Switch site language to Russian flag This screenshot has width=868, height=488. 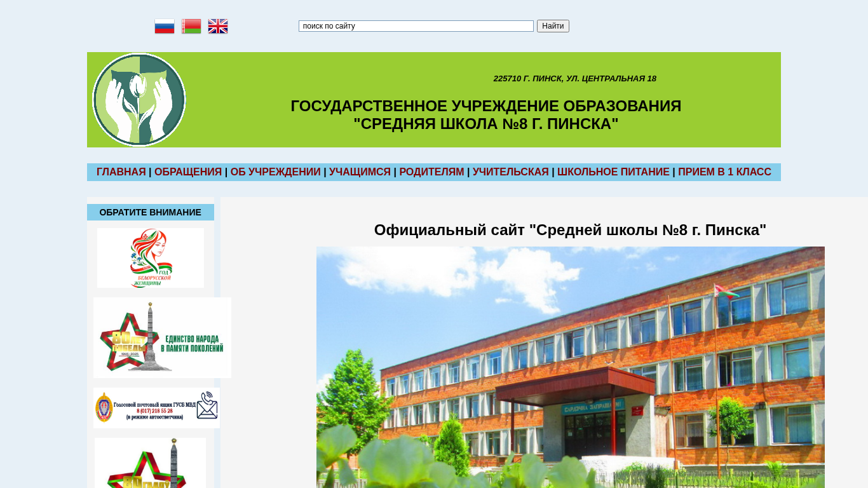point(165,26)
